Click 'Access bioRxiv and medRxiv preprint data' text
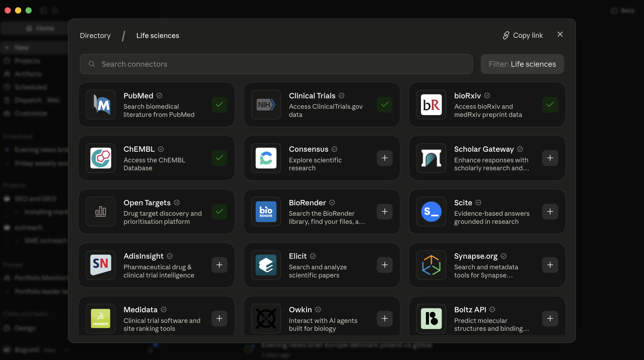Viewport: 644px width, 360px height. click(x=488, y=111)
